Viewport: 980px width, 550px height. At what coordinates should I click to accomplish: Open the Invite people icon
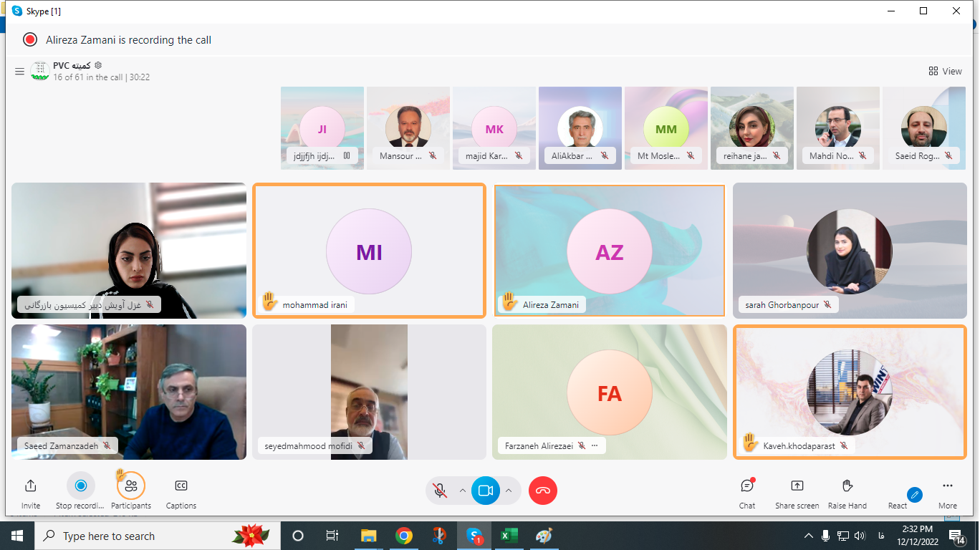(x=31, y=487)
